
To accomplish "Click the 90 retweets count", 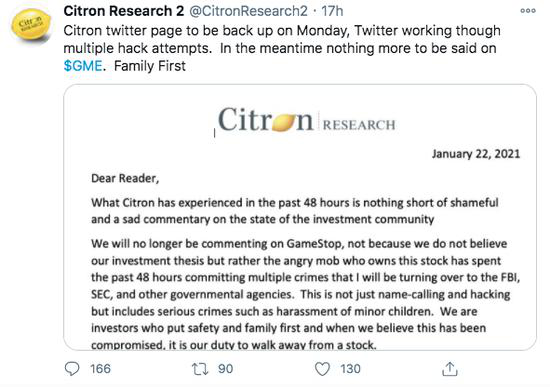I will pos(226,369).
